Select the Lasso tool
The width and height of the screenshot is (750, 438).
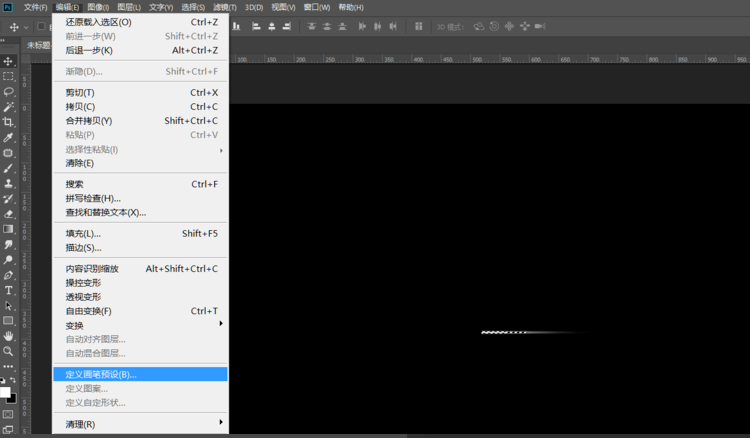[8, 91]
